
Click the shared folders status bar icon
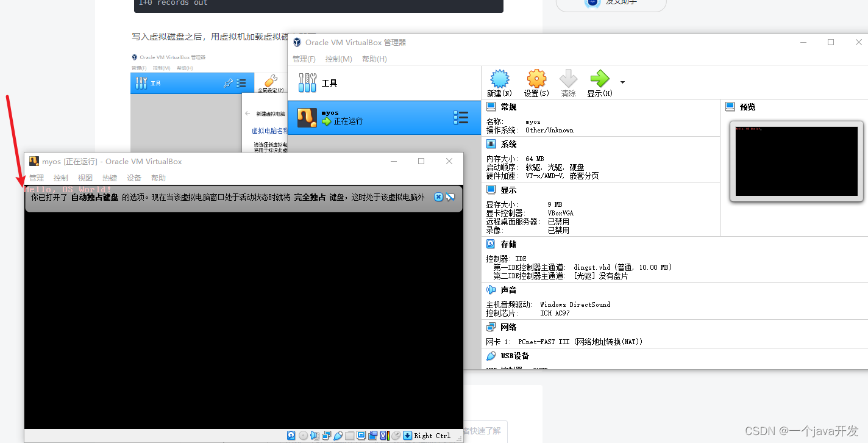tap(350, 435)
